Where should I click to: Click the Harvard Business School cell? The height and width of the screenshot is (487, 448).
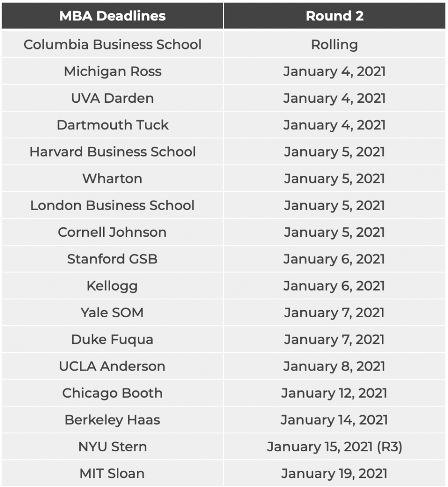[113, 152]
